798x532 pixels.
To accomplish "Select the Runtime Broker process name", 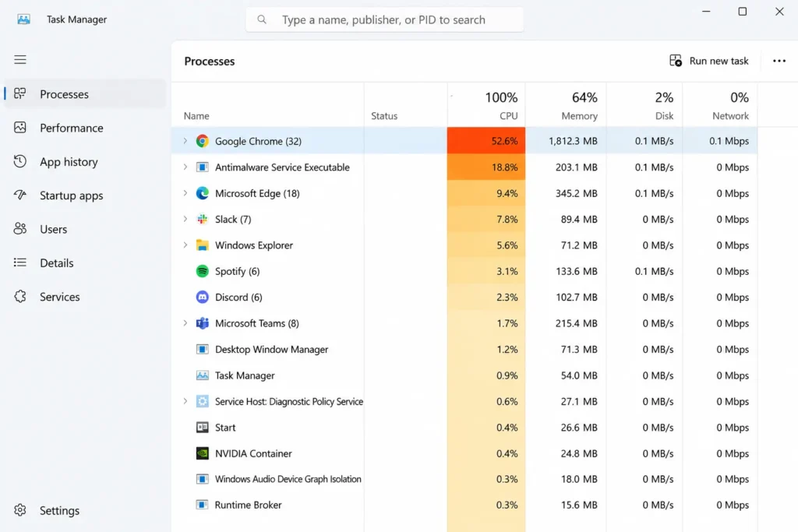I will click(248, 505).
